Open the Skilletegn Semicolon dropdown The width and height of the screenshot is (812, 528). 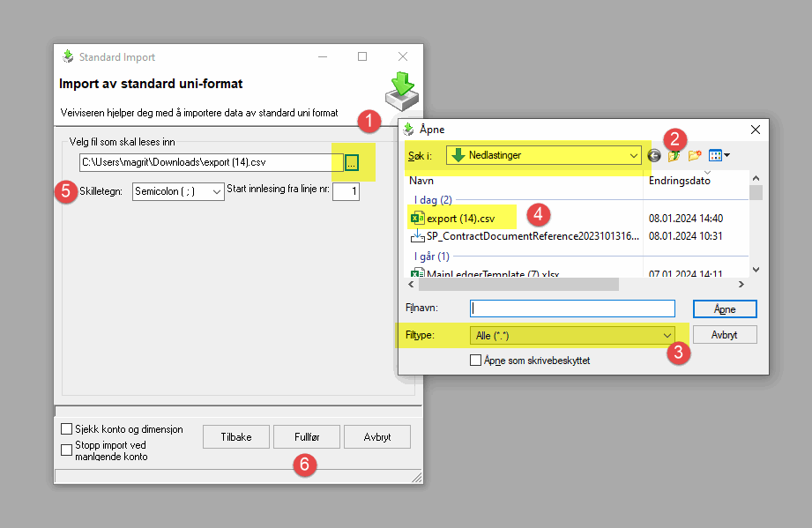[178, 192]
